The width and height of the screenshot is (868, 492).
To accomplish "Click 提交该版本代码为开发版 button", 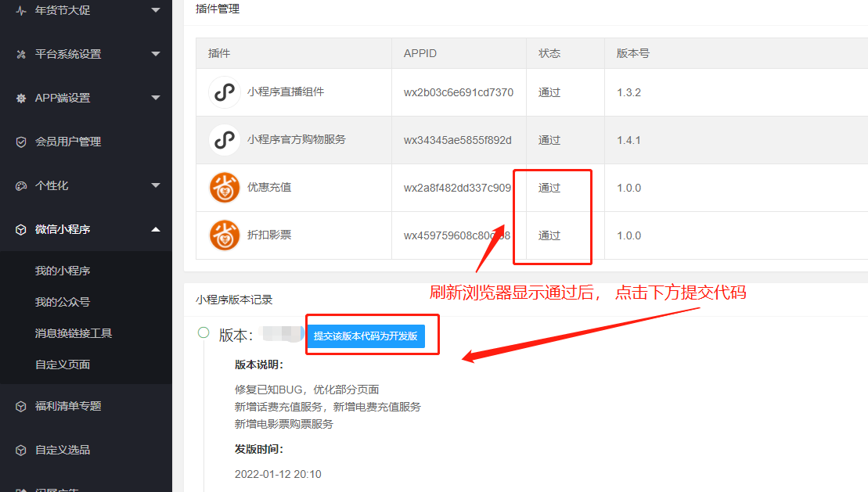I will [366, 336].
